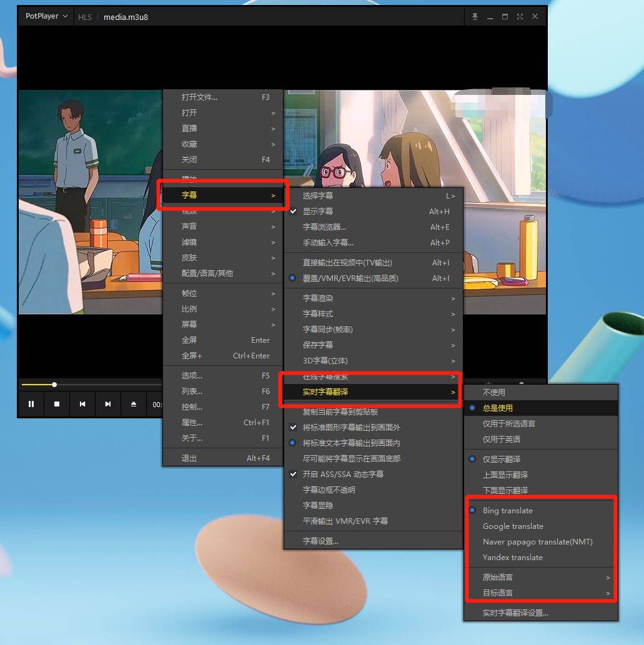644x645 pixels.
Task: Expand the 皮肤 submenu
Action: (223, 258)
